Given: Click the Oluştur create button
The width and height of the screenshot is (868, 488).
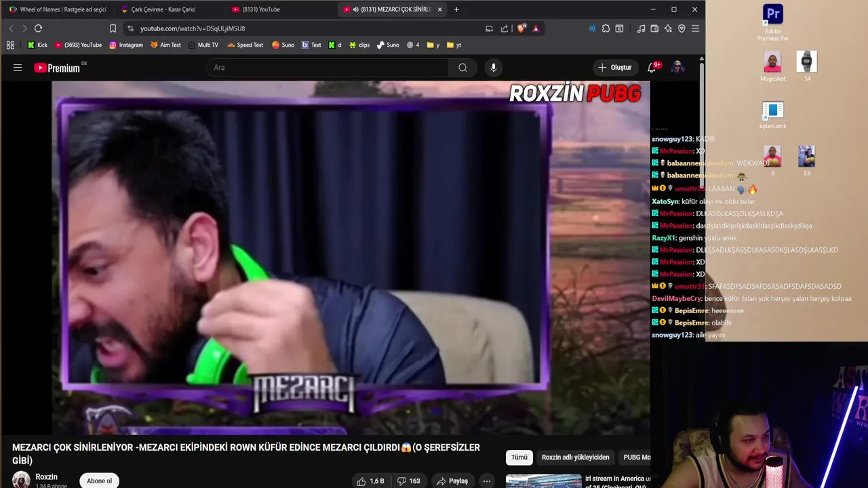Looking at the screenshot, I should pyautogui.click(x=614, y=68).
